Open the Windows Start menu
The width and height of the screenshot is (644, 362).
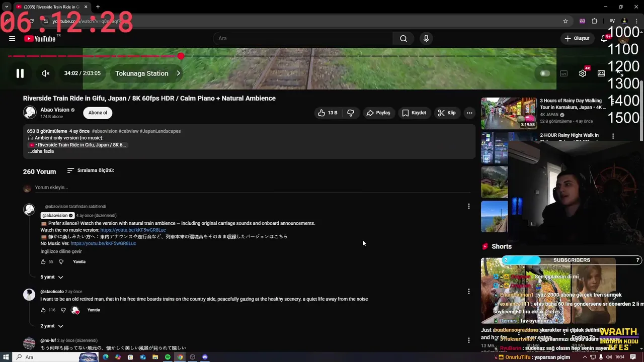click(7, 357)
